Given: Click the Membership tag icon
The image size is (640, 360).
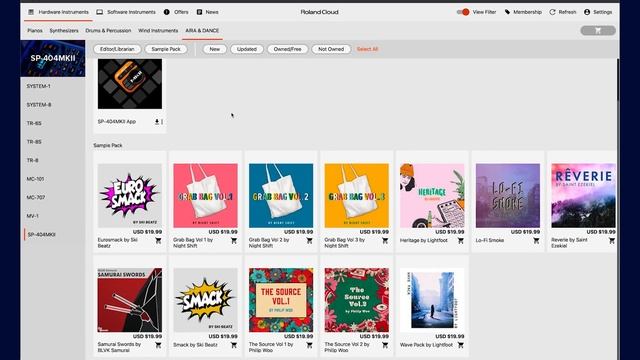Looking at the screenshot, I should [x=507, y=12].
